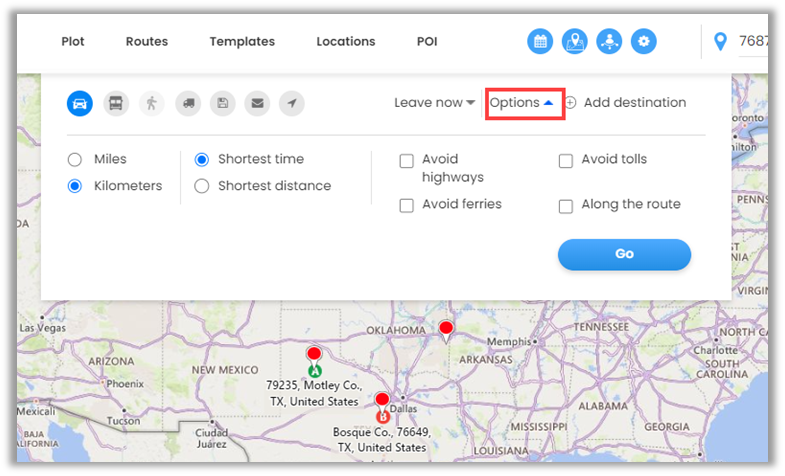
Task: Switch to bus transit mode
Action: pos(116,103)
